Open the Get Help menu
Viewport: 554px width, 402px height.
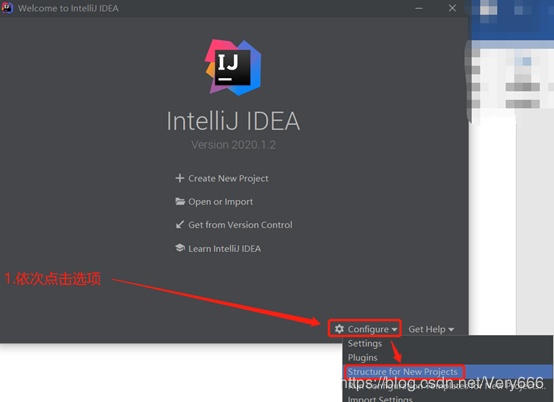pyautogui.click(x=431, y=329)
